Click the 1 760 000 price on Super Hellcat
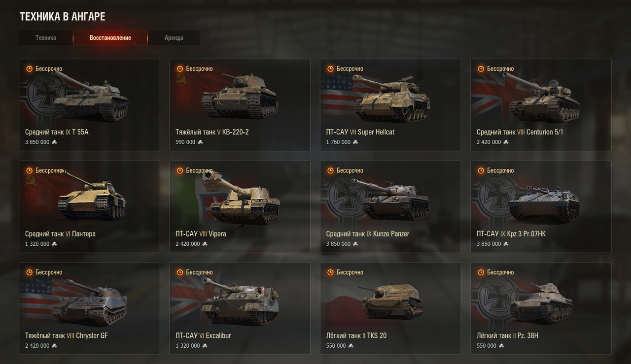The width and height of the screenshot is (631, 364). (x=338, y=142)
